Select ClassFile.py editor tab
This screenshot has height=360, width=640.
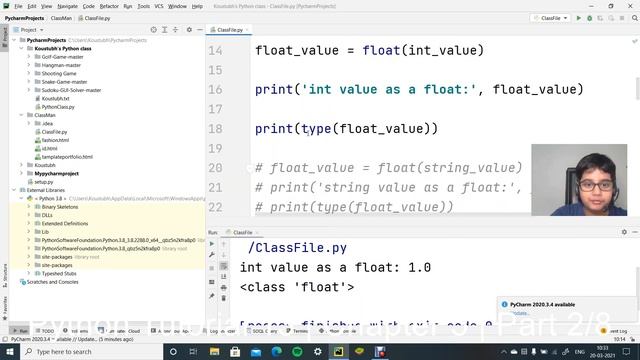pos(228,30)
